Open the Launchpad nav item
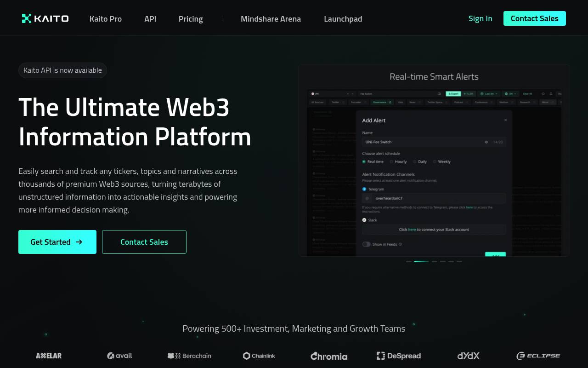Image resolution: width=588 pixels, height=368 pixels. coord(343,19)
